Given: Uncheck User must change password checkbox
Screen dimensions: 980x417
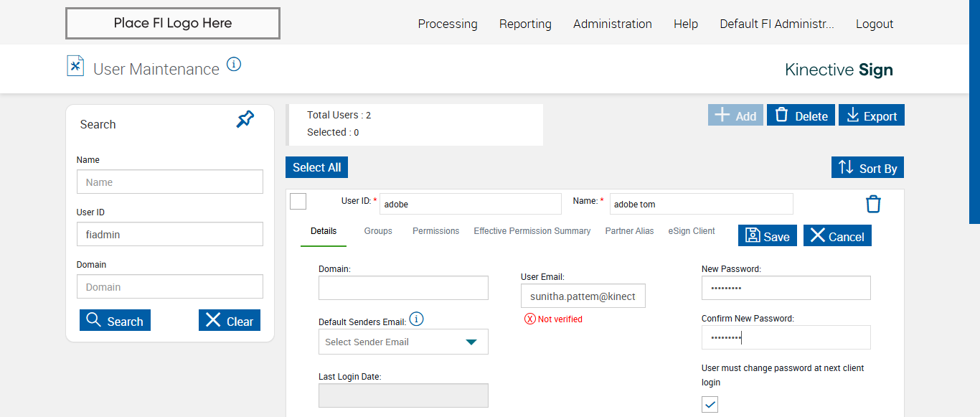Looking at the screenshot, I should [x=710, y=405].
